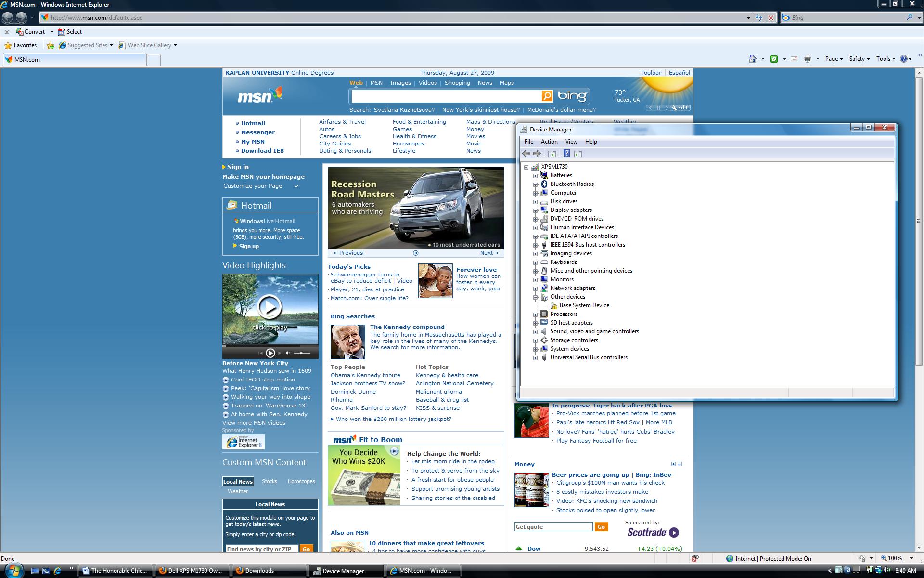Viewport: 924px width, 578px height.
Task: Click the IE Back navigation button
Action: tap(7, 18)
